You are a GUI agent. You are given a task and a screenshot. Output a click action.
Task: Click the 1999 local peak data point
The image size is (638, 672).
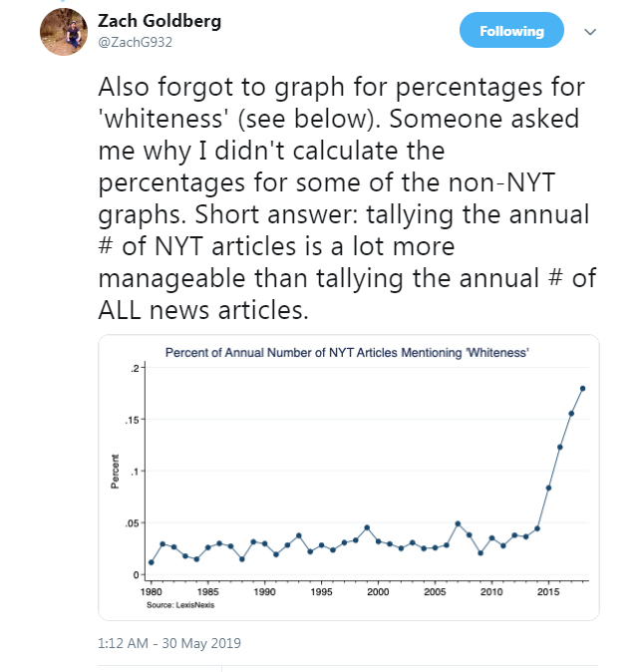367,527
